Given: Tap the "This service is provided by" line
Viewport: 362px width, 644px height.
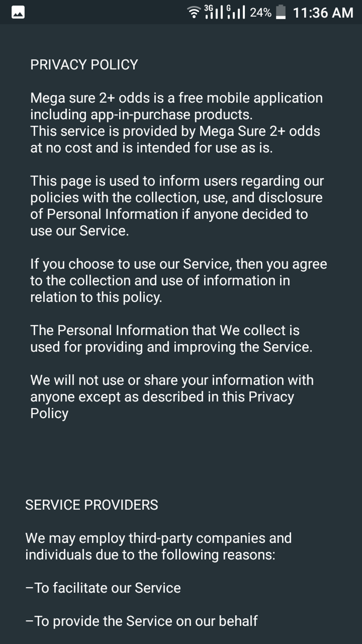Looking at the screenshot, I should 175,131.
